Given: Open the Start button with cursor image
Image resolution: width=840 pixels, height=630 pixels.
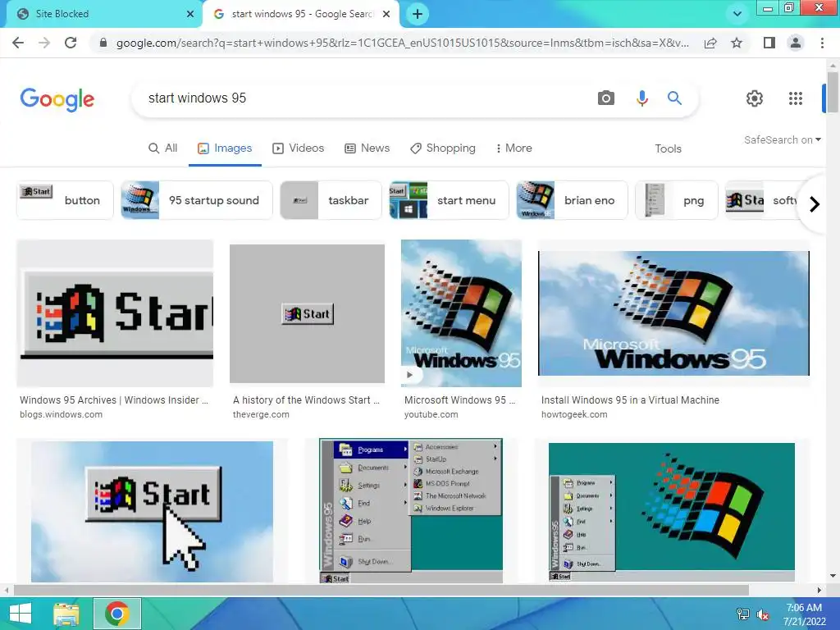Looking at the screenshot, I should 152,511.
